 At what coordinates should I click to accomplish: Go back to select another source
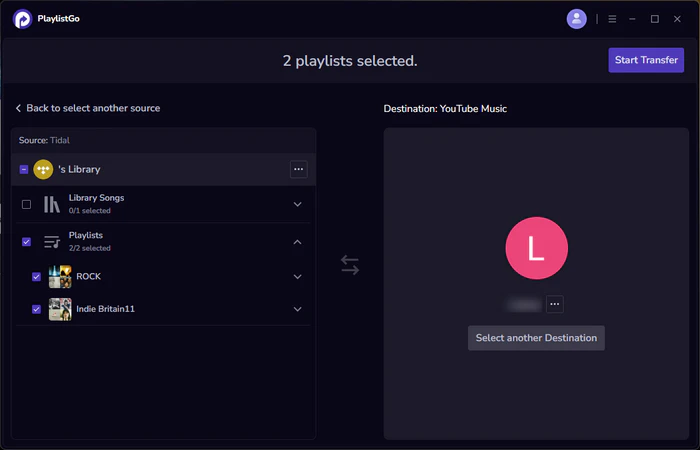point(88,108)
